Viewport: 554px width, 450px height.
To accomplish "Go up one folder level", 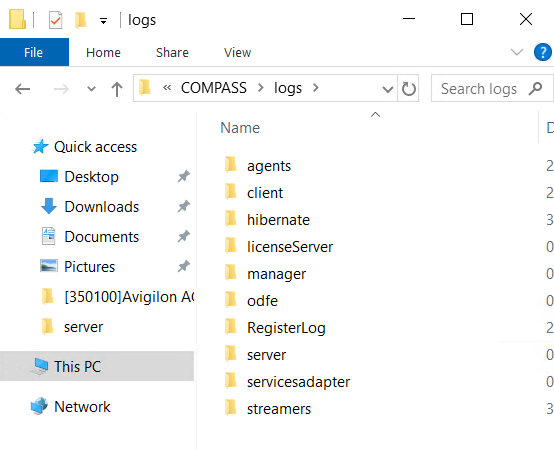I will [x=117, y=89].
